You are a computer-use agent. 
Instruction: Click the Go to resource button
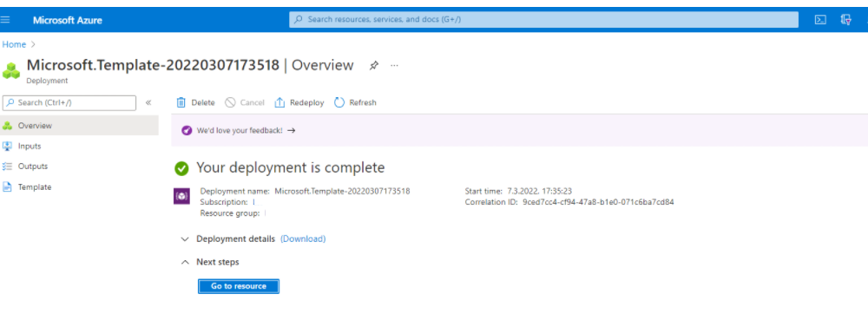pyautogui.click(x=239, y=286)
